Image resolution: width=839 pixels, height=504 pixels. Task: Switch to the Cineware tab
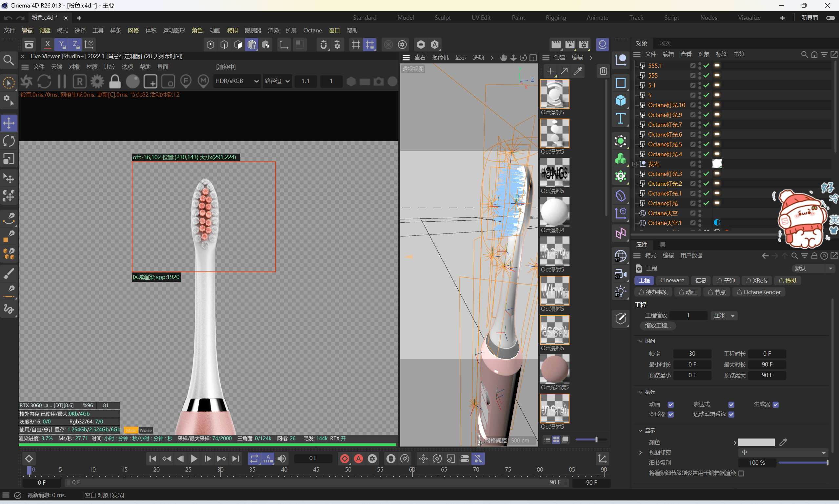click(x=672, y=281)
